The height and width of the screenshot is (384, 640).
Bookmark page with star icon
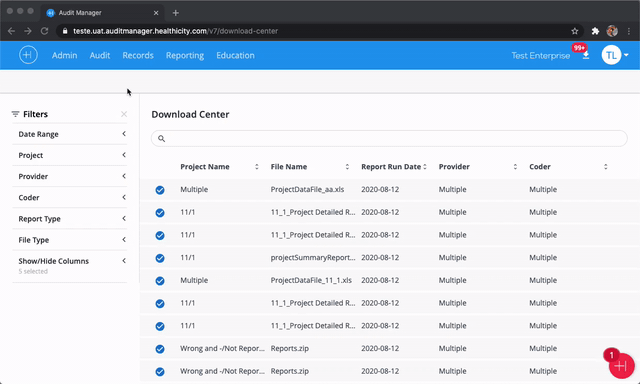[x=575, y=31]
